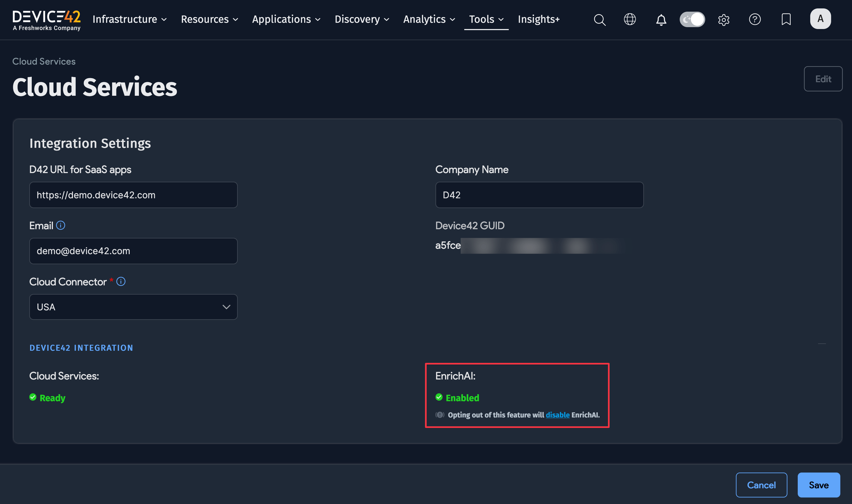Click the Enabled status indicator for EnrichAI
The image size is (852, 504).
pyautogui.click(x=457, y=397)
